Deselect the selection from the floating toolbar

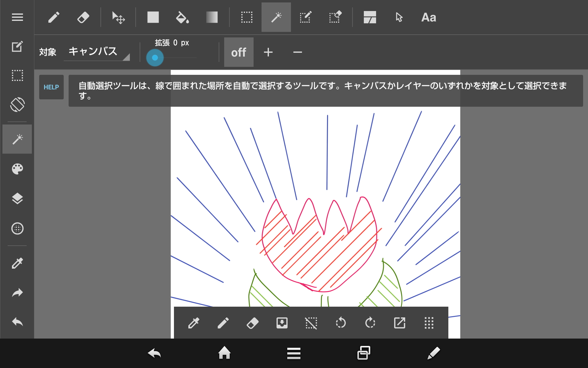click(311, 323)
